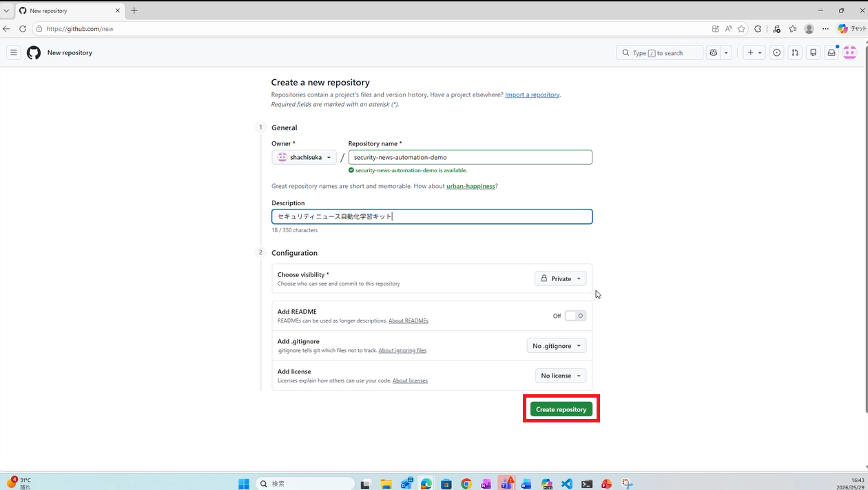Open Task View on the taskbar
This screenshot has height=490, width=868.
365,484
